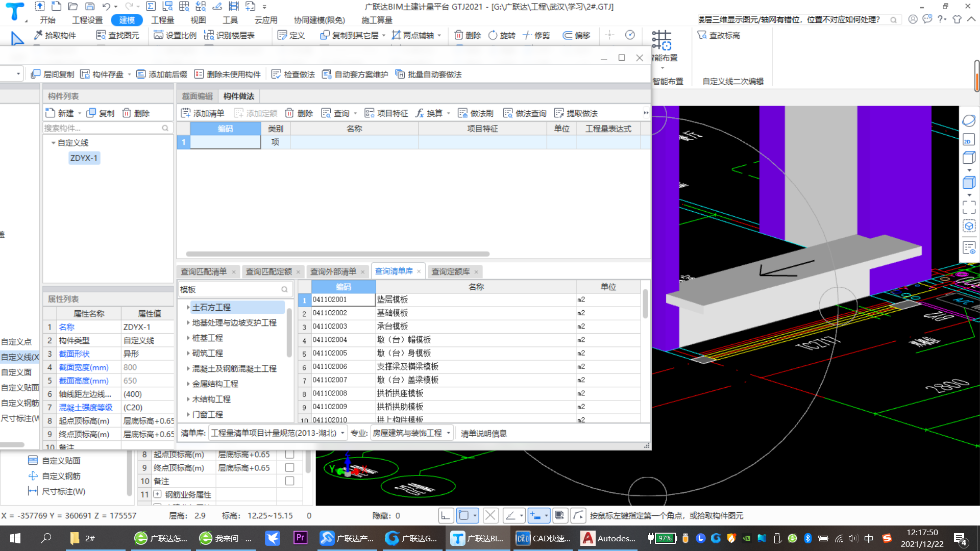Select the ZDYX-1 component in tree
Image resolution: width=980 pixels, height=551 pixels.
[x=84, y=158]
